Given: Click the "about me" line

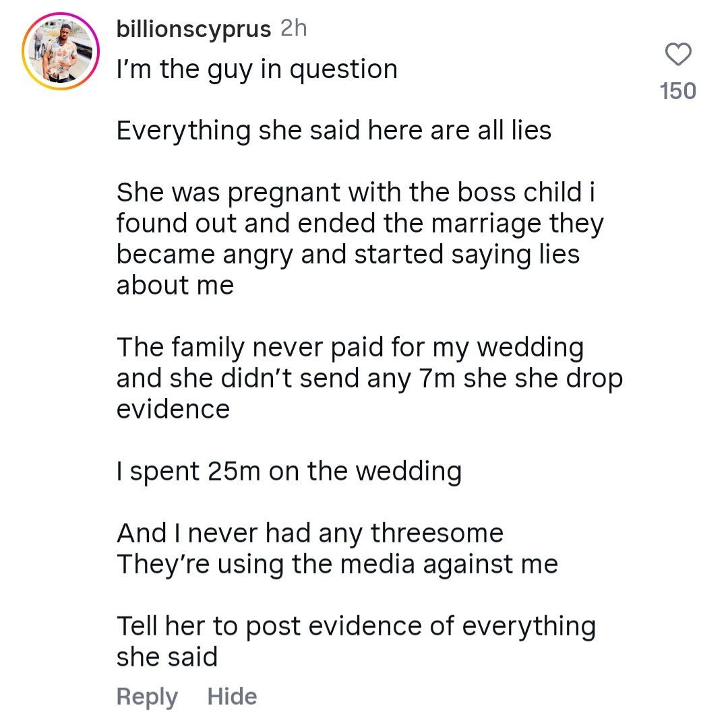Looking at the screenshot, I should [175, 286].
